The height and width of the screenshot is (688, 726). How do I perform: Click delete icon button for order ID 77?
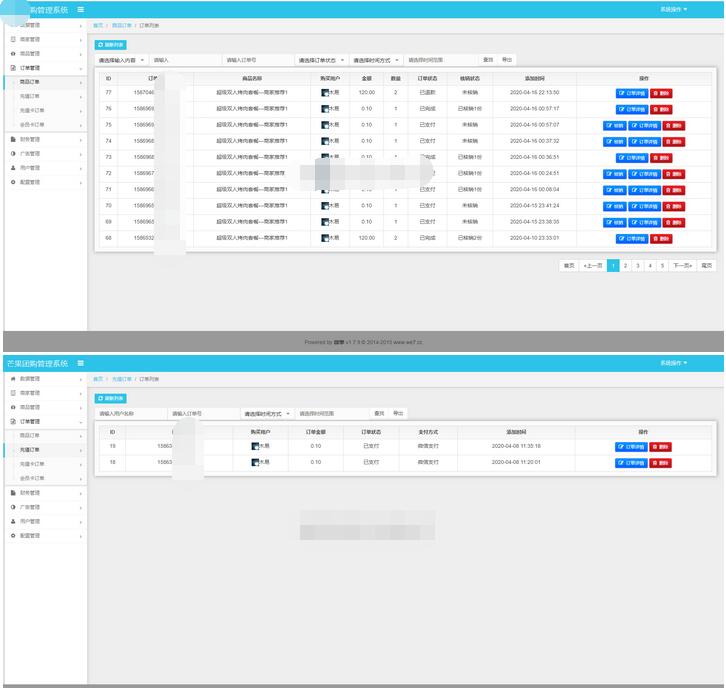pos(661,93)
